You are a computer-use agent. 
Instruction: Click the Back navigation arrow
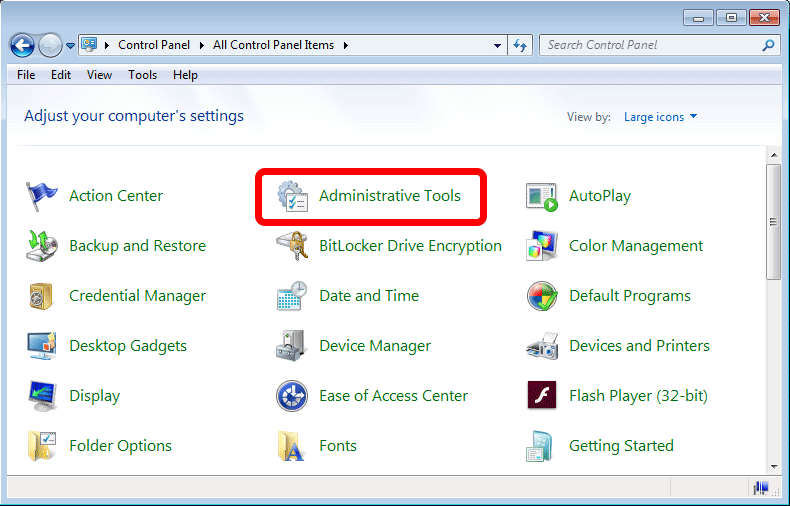22,45
